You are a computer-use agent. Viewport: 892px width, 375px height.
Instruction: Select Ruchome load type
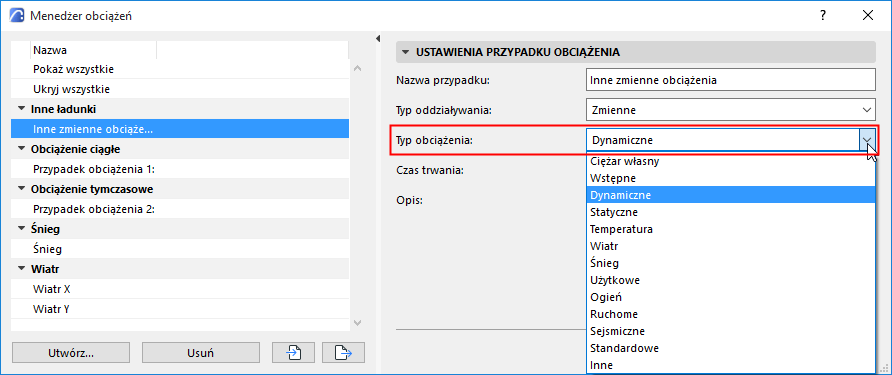730,314
